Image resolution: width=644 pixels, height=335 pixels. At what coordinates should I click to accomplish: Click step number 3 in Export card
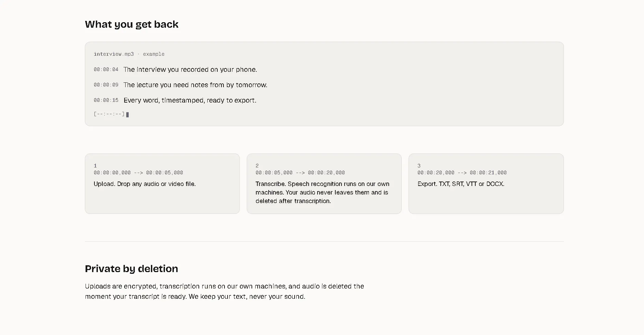point(419,166)
